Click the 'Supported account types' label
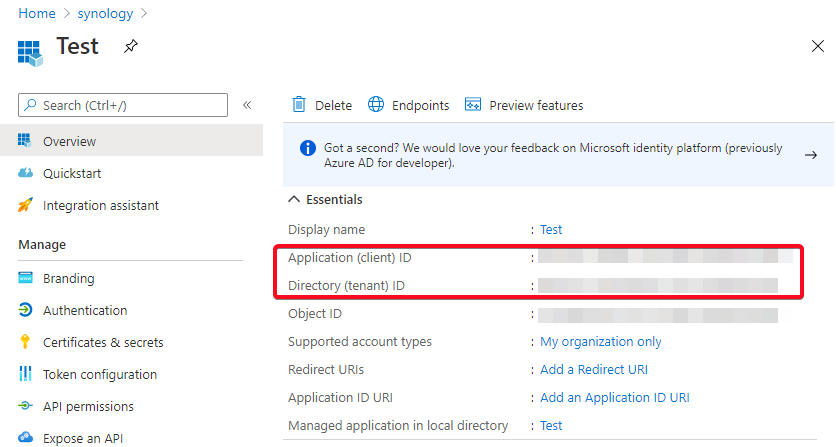Viewport: 836px width, 447px height. pos(359,341)
